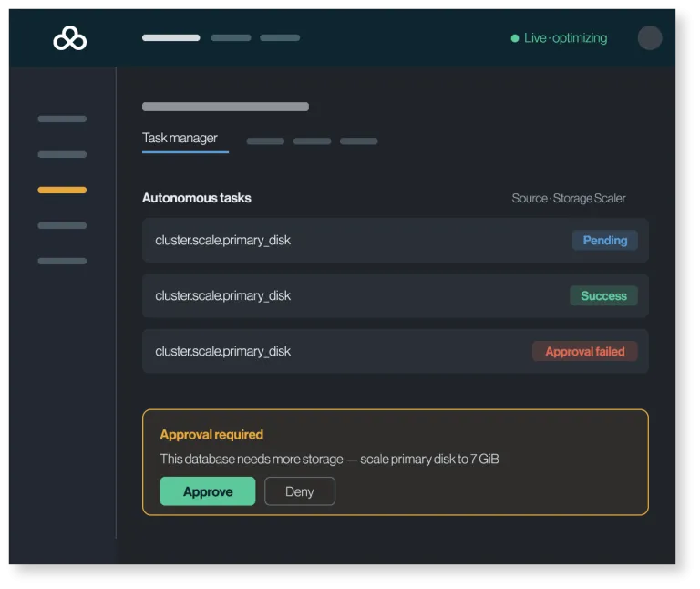700x589 pixels.
Task: Open the Approval failed task row
Action: point(395,351)
